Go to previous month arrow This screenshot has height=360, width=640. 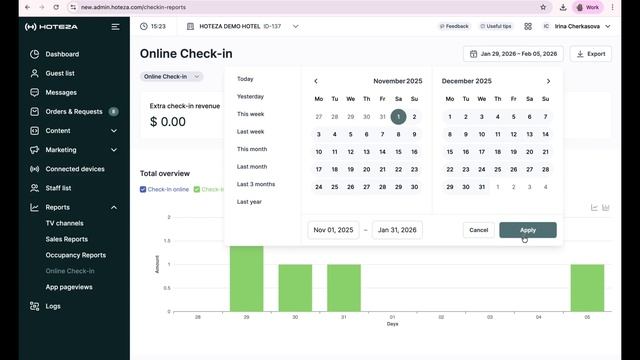point(316,81)
